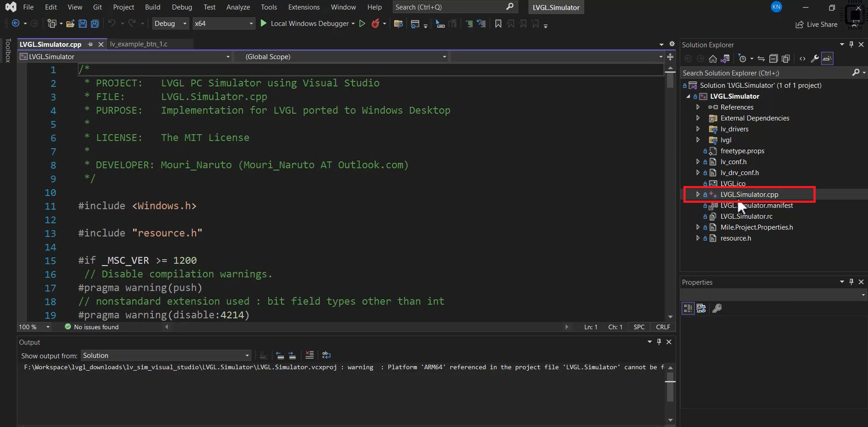Expand the lv_drivers folder
The image size is (868, 427).
[698, 129]
